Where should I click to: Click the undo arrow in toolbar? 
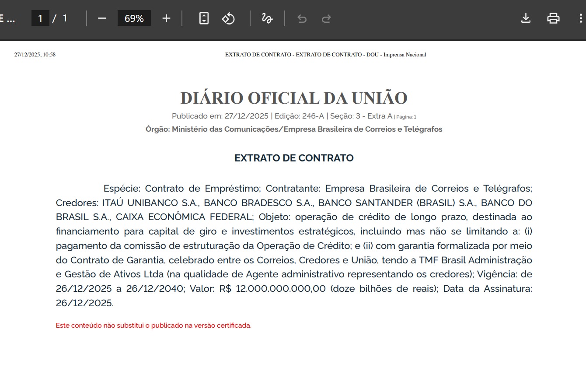click(x=302, y=18)
